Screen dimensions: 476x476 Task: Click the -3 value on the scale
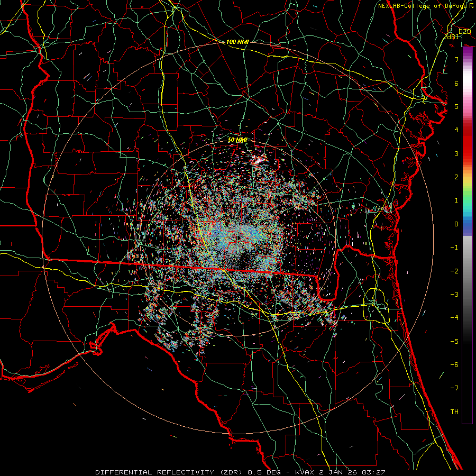pyautogui.click(x=454, y=294)
